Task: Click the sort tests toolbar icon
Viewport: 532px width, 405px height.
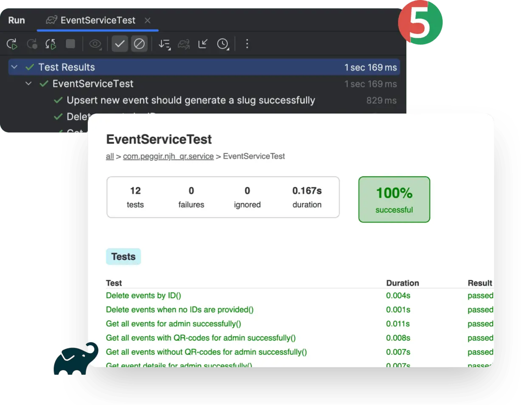Action: [x=164, y=44]
